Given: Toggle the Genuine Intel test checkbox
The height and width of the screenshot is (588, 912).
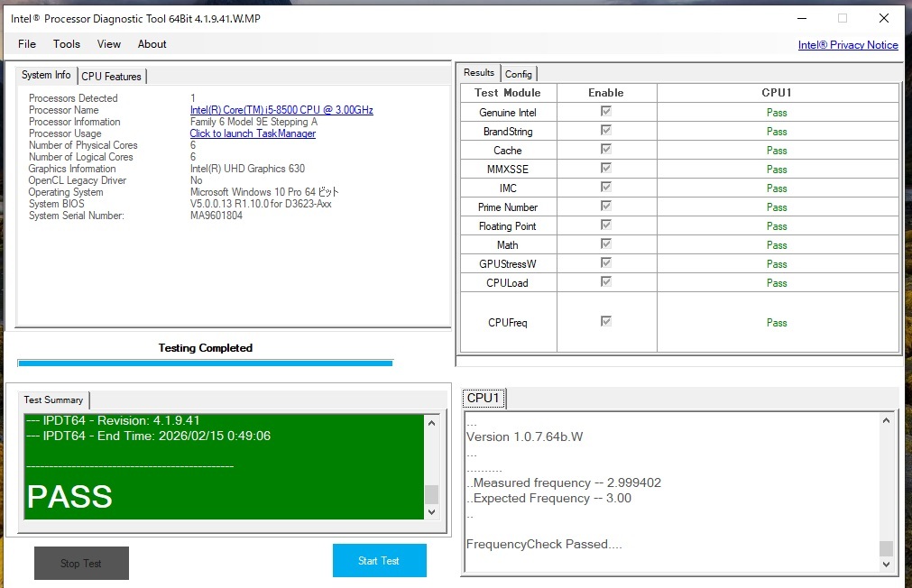Looking at the screenshot, I should click(x=606, y=112).
